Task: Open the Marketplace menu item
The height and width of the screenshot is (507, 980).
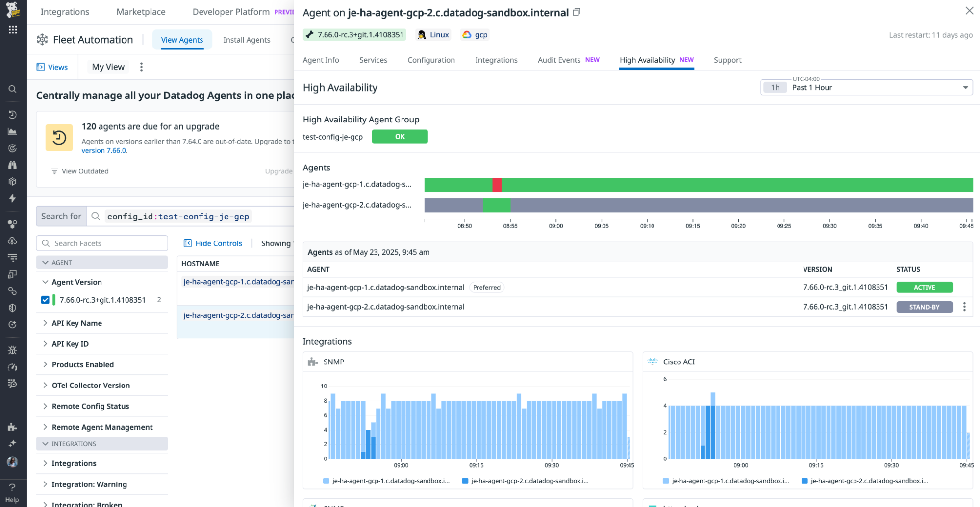Action: point(140,11)
